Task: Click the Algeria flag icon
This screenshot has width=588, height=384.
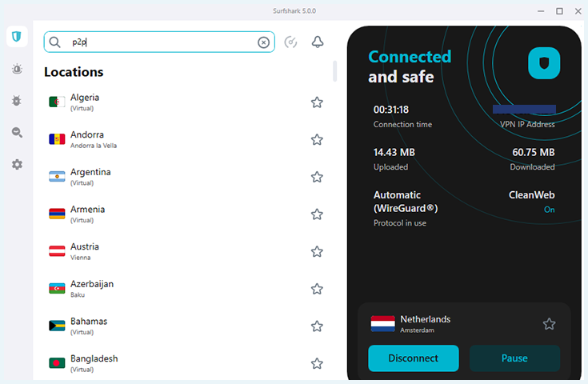Action: point(57,102)
